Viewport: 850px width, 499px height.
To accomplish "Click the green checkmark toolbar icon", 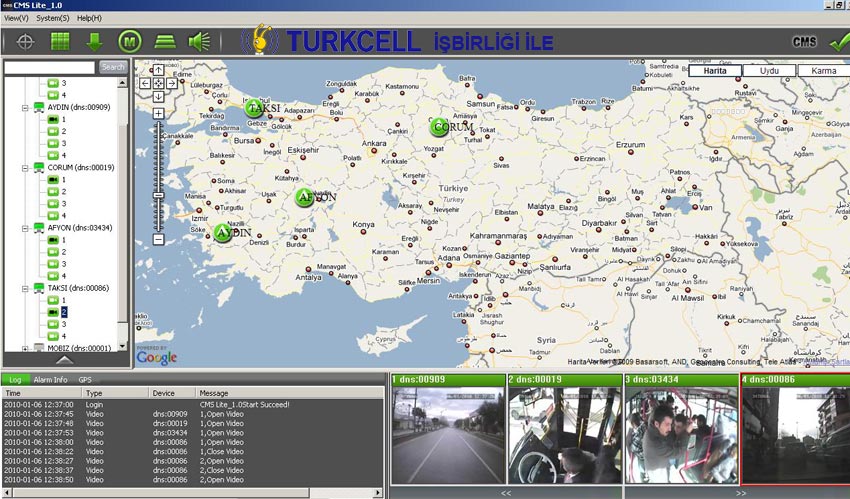I will pyautogui.click(x=840, y=42).
